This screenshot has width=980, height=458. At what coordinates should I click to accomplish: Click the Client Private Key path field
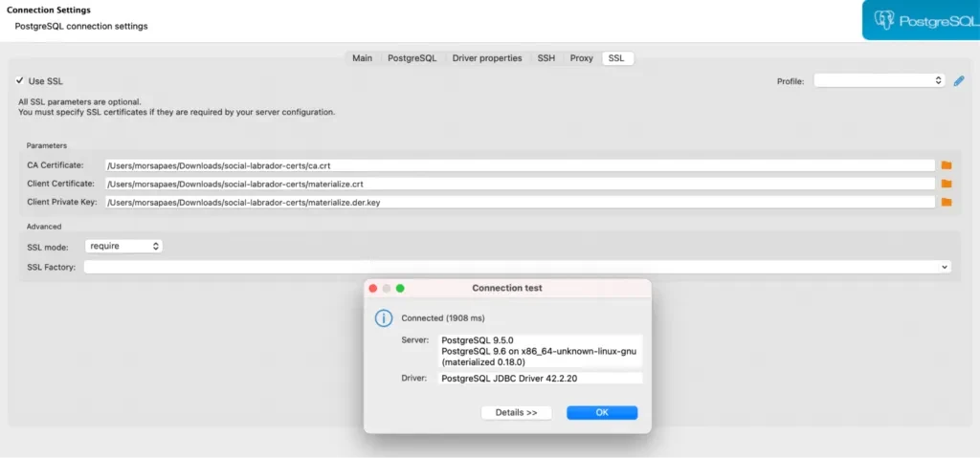click(x=520, y=202)
